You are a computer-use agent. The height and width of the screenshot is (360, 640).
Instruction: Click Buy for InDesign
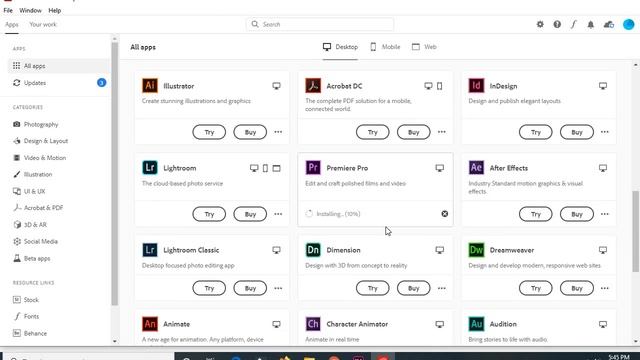point(577,132)
